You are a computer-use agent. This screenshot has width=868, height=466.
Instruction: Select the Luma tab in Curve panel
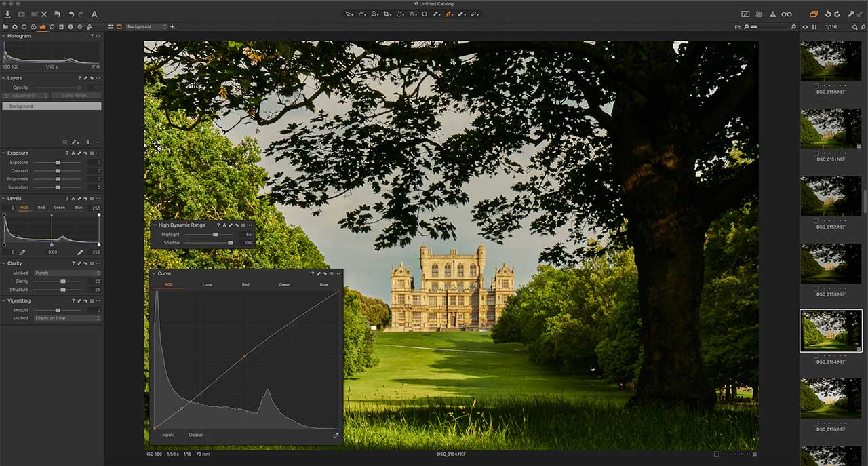coord(208,284)
